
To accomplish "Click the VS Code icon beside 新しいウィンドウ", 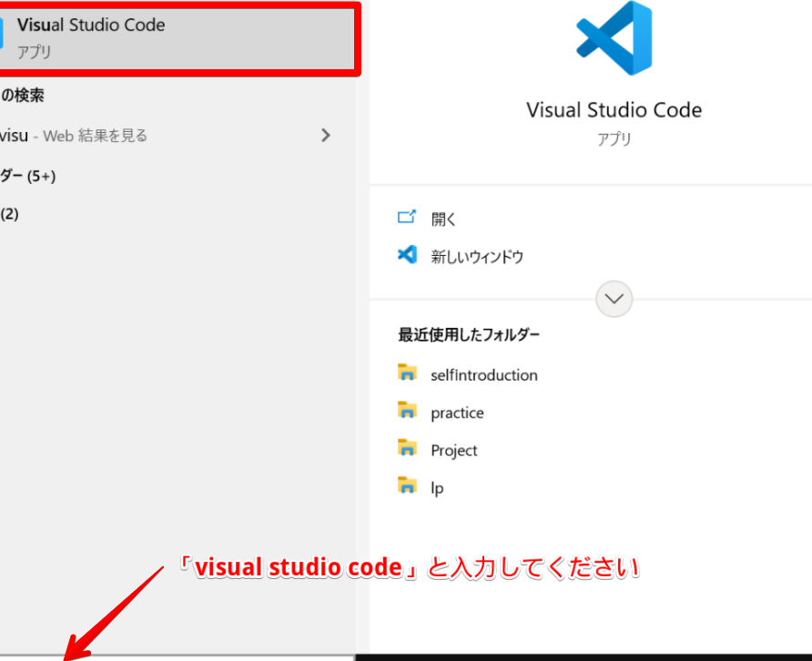I will (x=407, y=255).
